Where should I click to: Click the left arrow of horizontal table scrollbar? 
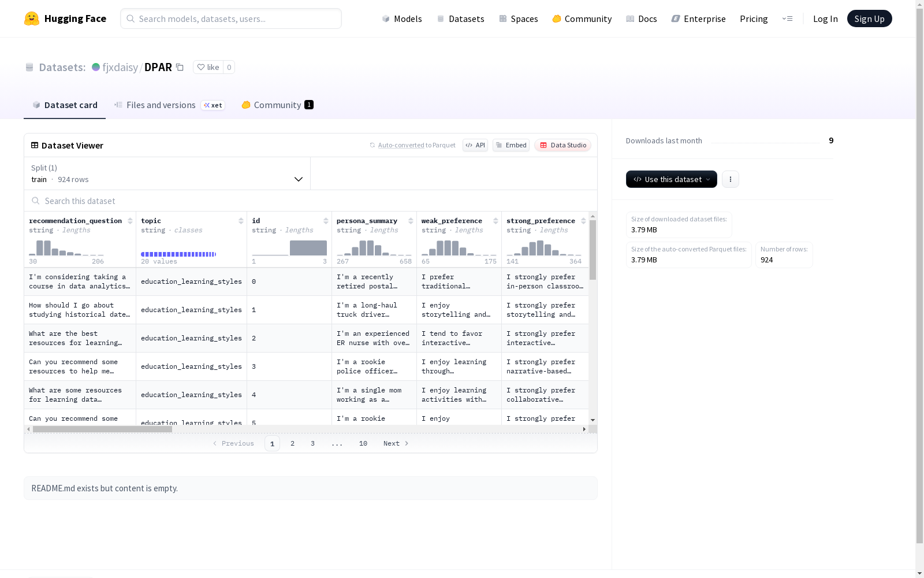(x=28, y=429)
